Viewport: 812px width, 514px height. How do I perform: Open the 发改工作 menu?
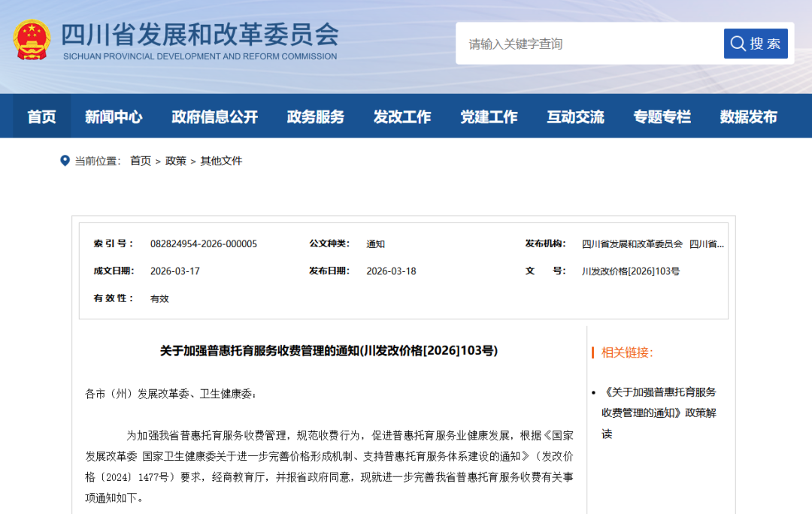[x=401, y=116]
